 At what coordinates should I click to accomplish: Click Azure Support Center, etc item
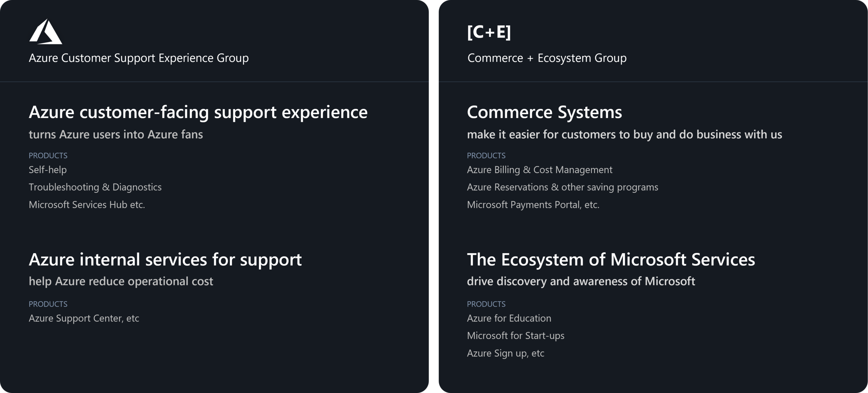click(x=84, y=318)
